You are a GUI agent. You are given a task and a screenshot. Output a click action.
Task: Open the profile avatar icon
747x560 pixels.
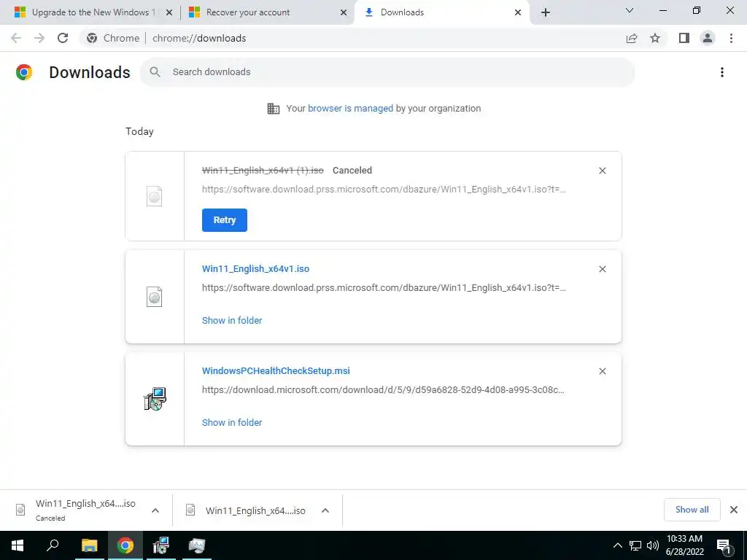point(708,38)
